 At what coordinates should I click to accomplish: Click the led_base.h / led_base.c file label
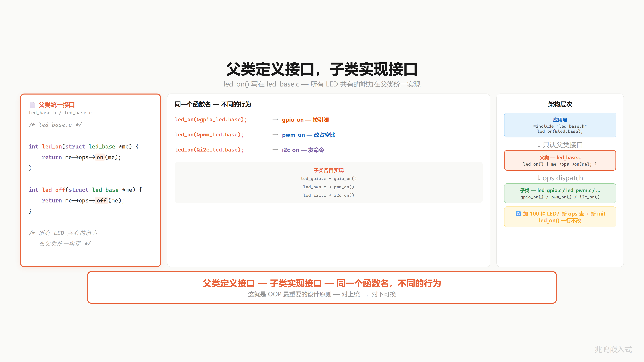pyautogui.click(x=60, y=113)
